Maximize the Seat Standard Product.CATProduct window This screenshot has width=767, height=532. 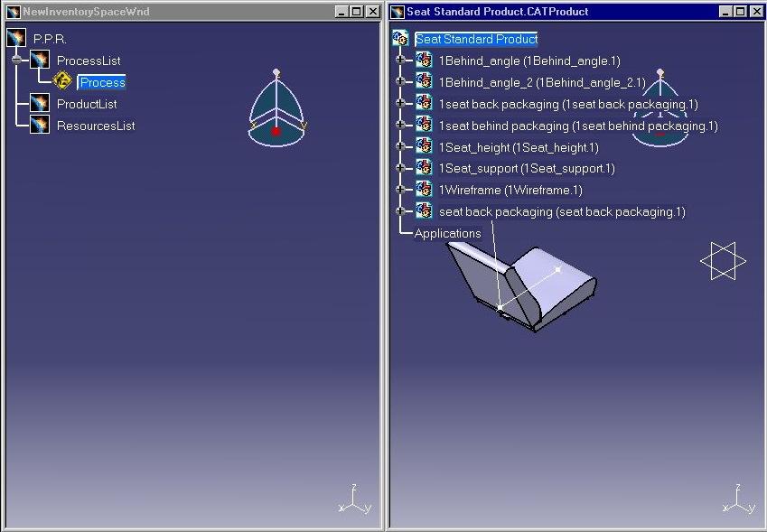(741, 11)
